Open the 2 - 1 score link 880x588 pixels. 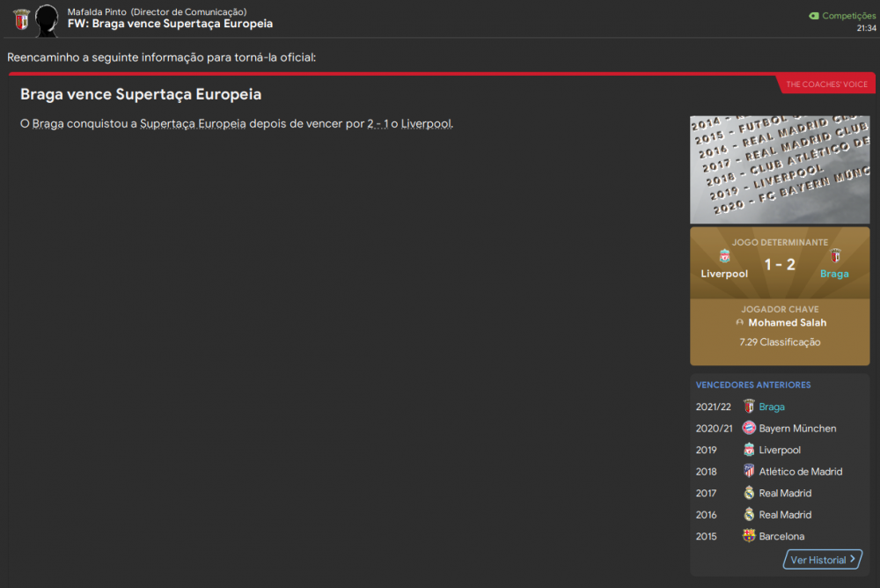click(x=378, y=123)
